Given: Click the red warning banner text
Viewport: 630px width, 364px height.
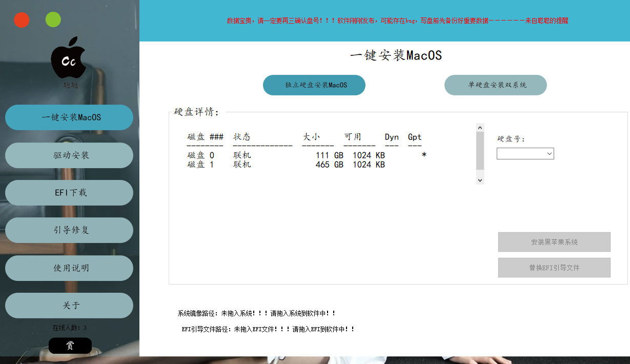Looking at the screenshot, I should (397, 21).
